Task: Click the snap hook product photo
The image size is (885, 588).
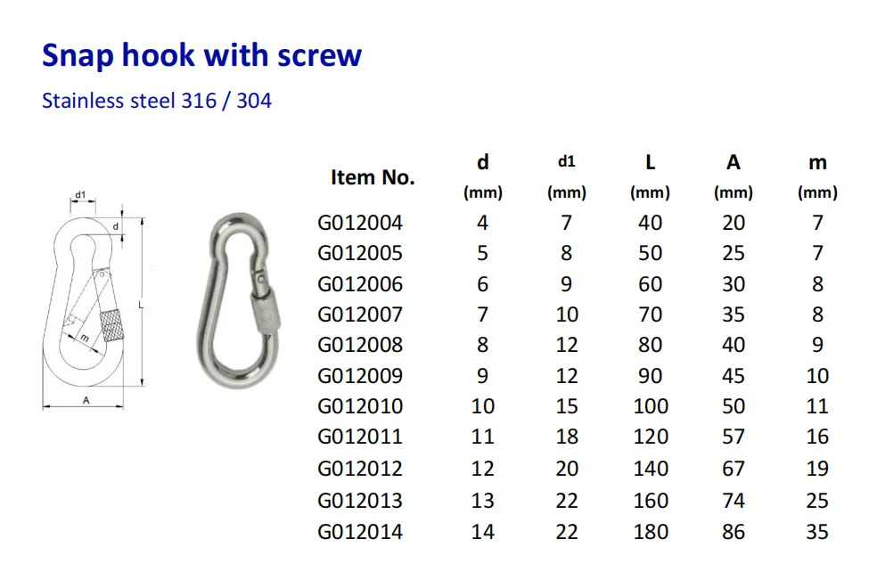Action: tap(239, 301)
